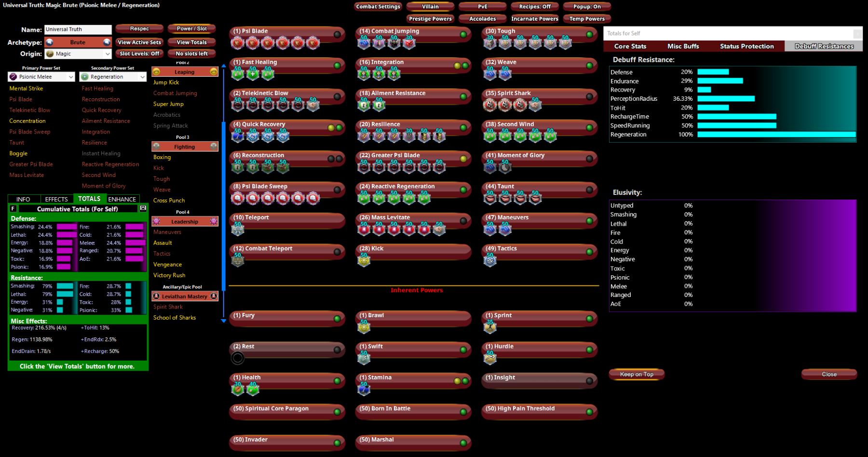Select the Combat Teleport enhancement slot icon
The height and width of the screenshot is (457, 868).
coord(237,260)
